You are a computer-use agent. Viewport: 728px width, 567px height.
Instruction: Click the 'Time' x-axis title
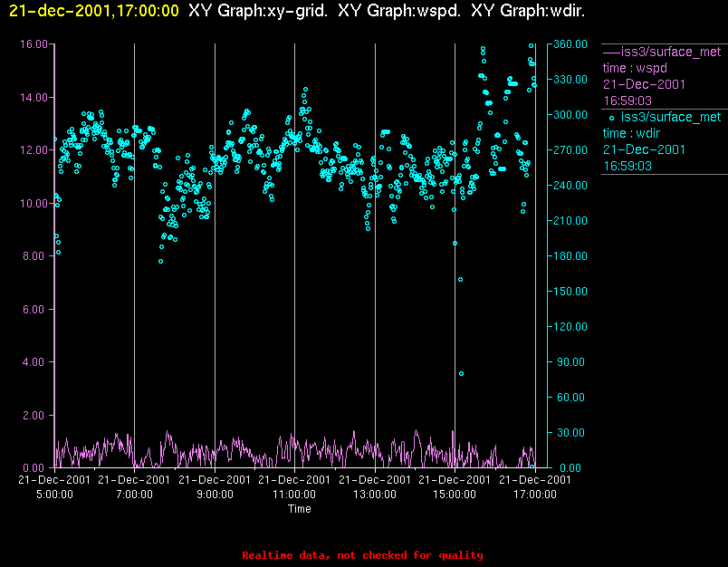(299, 509)
